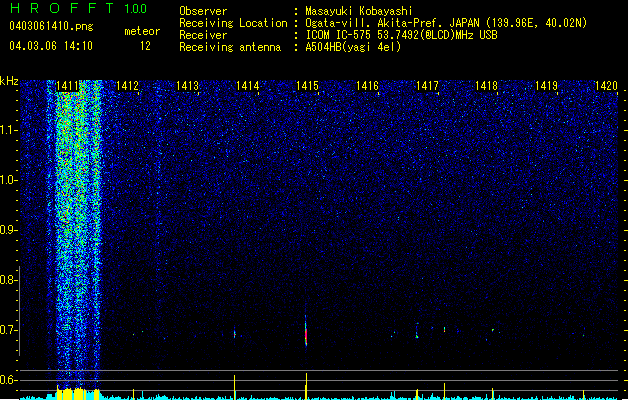629x400 pixels.
Task: Click the kHz axis unit label
Action: click(x=9, y=81)
